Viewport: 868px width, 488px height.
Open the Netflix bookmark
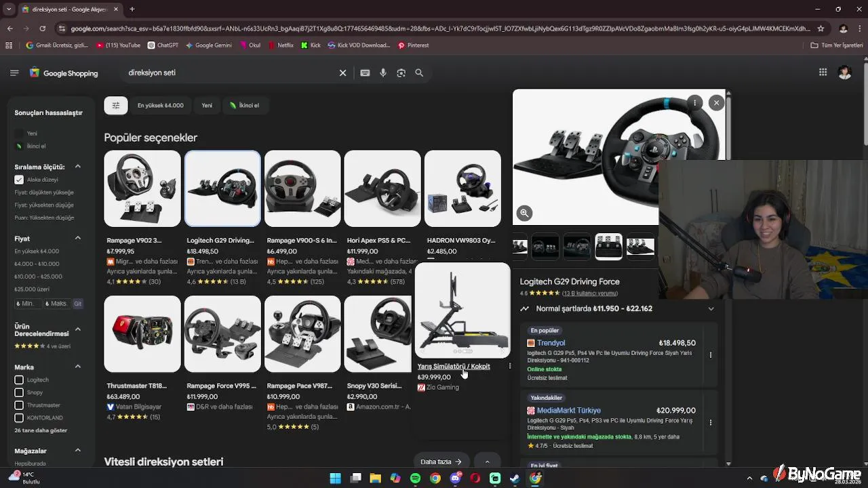(281, 45)
